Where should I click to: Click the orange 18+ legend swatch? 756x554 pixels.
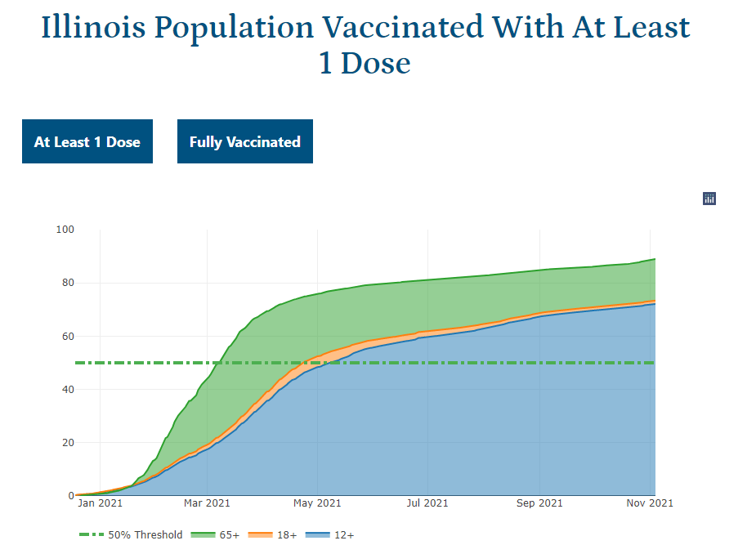coord(259,535)
